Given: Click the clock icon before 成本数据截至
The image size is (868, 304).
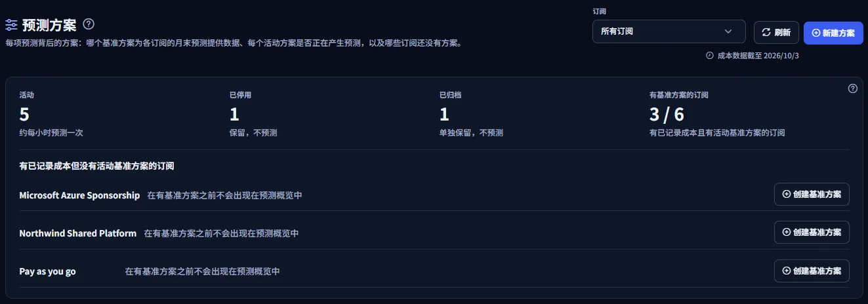Looking at the screenshot, I should point(709,56).
